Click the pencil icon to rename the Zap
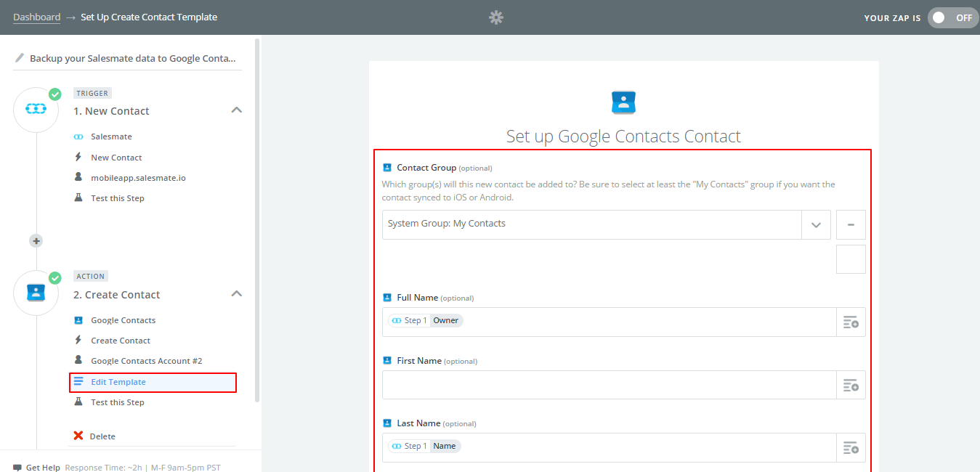Viewport: 980px width, 472px height. point(19,58)
